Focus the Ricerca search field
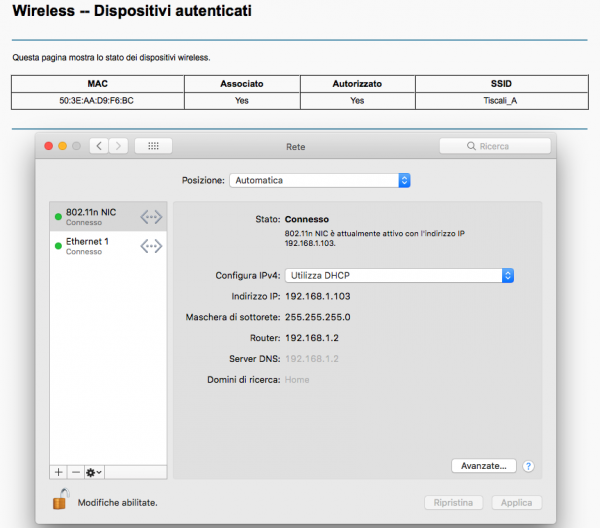Image resolution: width=600 pixels, height=528 pixels. [x=495, y=146]
